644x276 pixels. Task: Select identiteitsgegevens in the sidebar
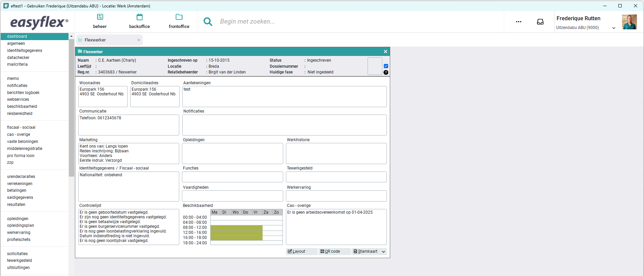point(25,51)
